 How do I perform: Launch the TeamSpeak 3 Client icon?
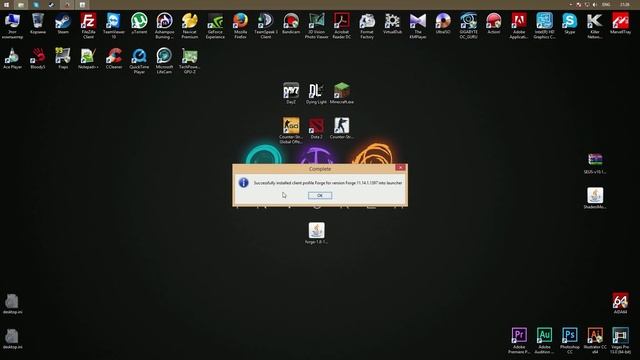(266, 26)
